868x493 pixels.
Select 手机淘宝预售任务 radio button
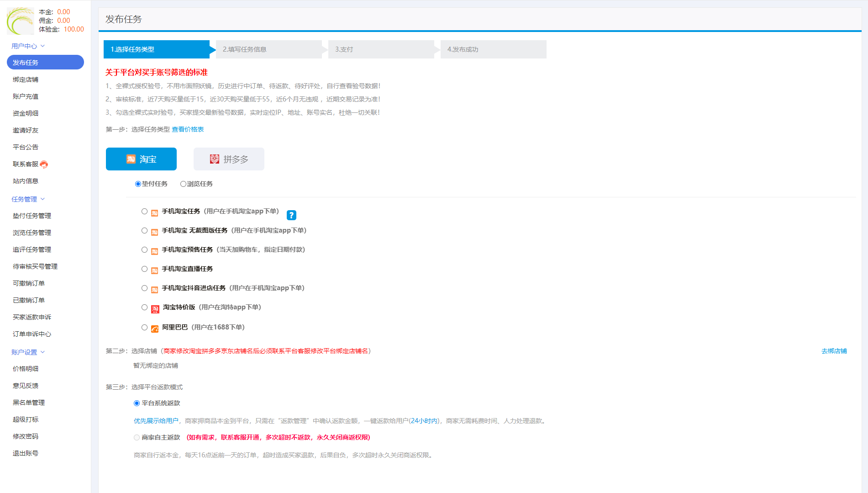[x=144, y=249]
